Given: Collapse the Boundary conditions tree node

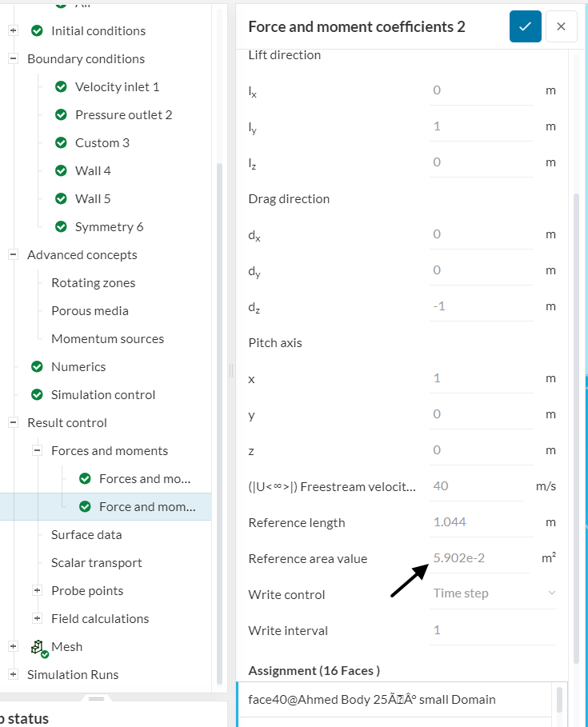Looking at the screenshot, I should pyautogui.click(x=13, y=59).
